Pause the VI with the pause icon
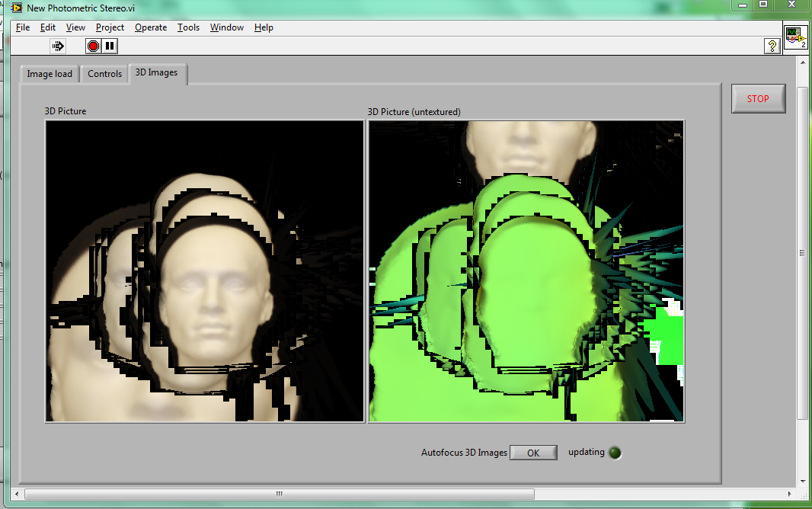812x509 pixels. click(x=110, y=46)
